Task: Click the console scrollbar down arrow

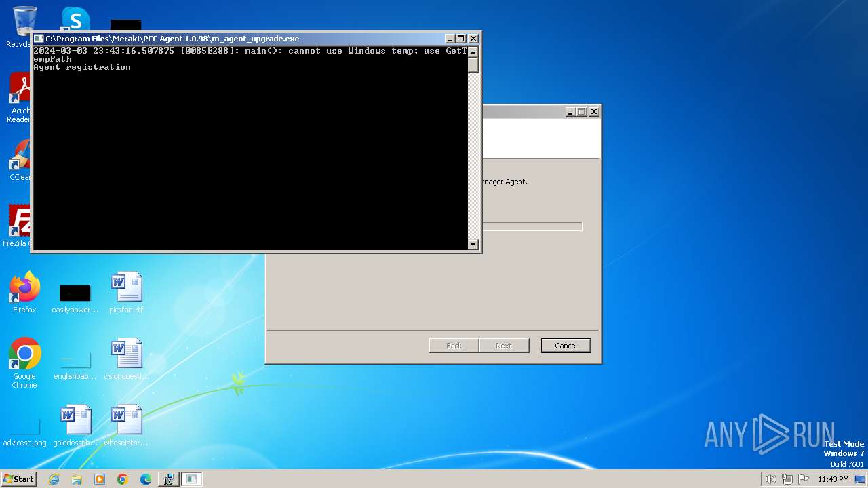Action: tap(473, 245)
